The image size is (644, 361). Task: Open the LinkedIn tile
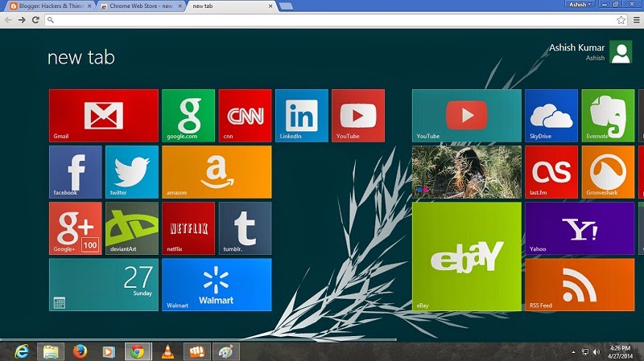click(301, 116)
